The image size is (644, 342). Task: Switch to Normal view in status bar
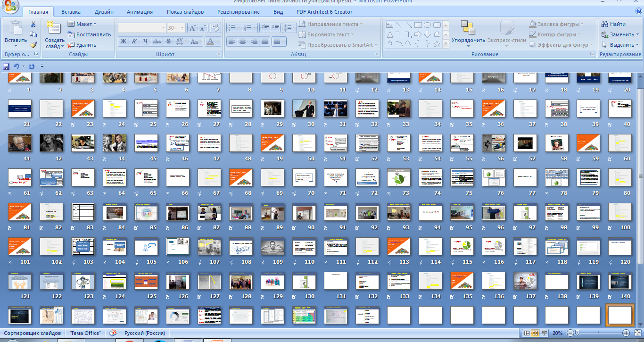[527, 333]
